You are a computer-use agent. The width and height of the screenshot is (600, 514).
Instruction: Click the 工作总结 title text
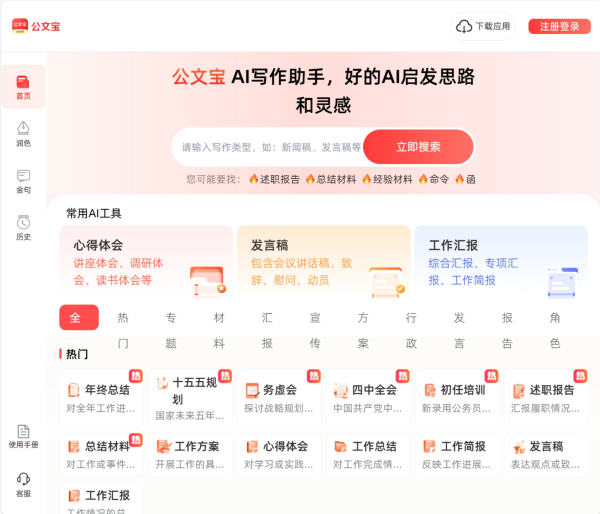[x=374, y=446]
